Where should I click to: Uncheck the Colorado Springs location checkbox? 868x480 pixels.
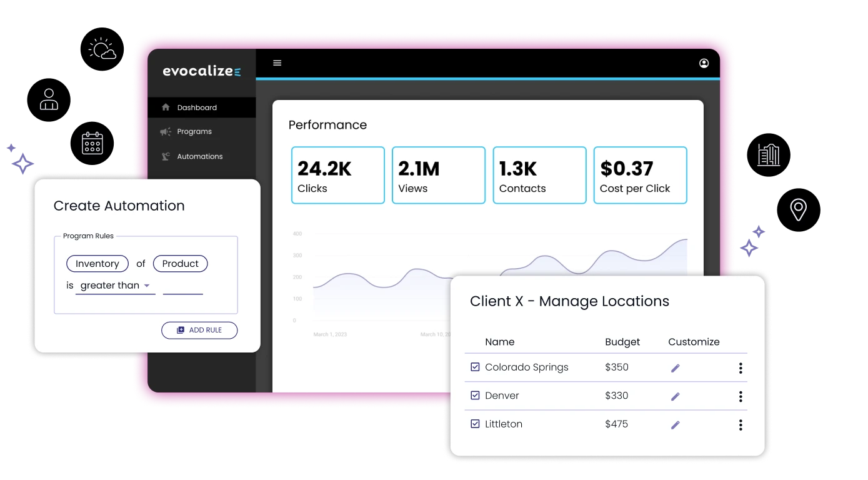click(x=475, y=367)
